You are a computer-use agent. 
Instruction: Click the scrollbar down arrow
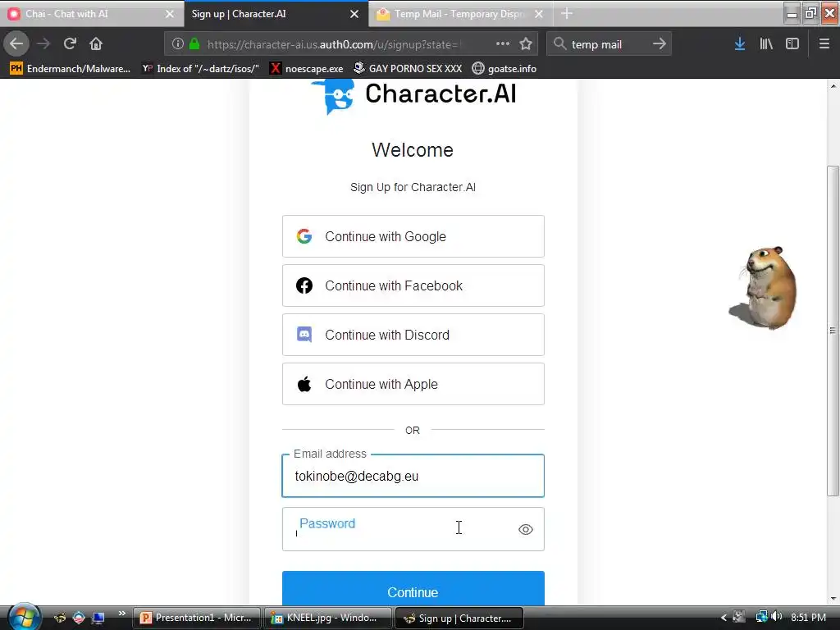click(833, 598)
